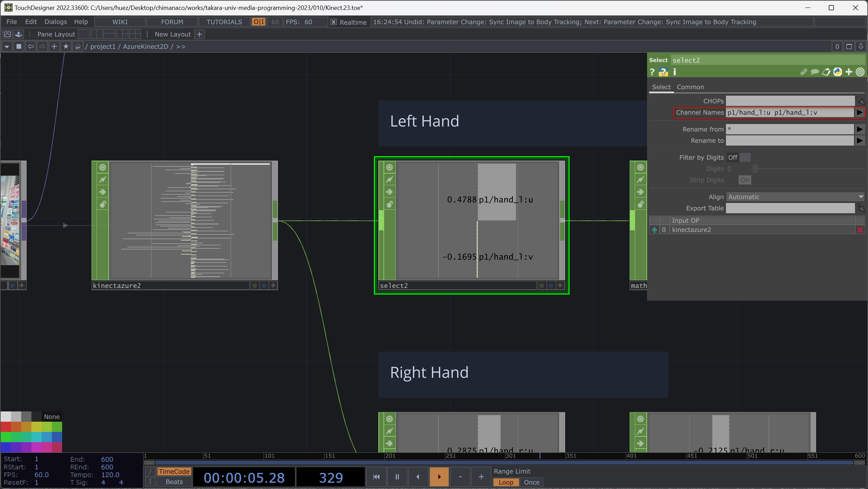This screenshot has height=489, width=868.
Task: Click the home network icon
Action: (x=78, y=46)
